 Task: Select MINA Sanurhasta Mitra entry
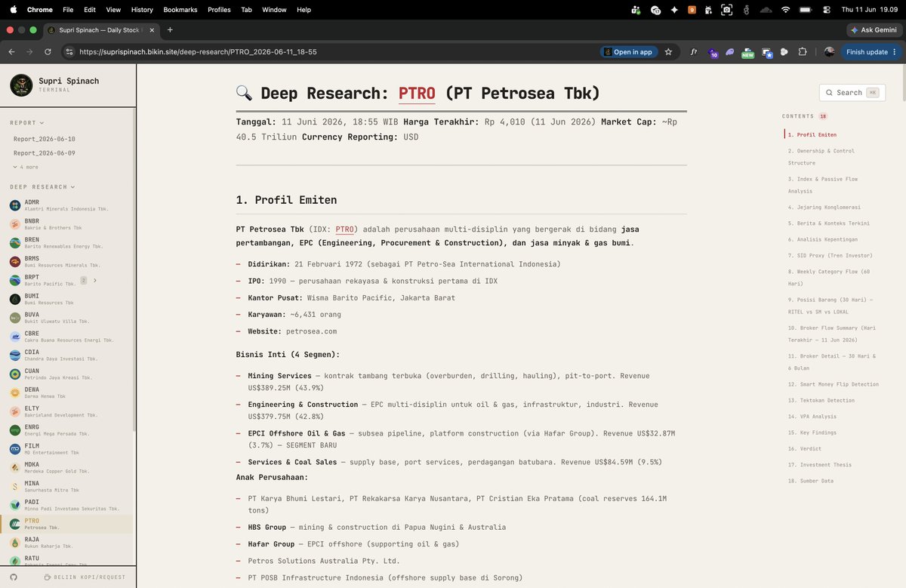[68, 486]
